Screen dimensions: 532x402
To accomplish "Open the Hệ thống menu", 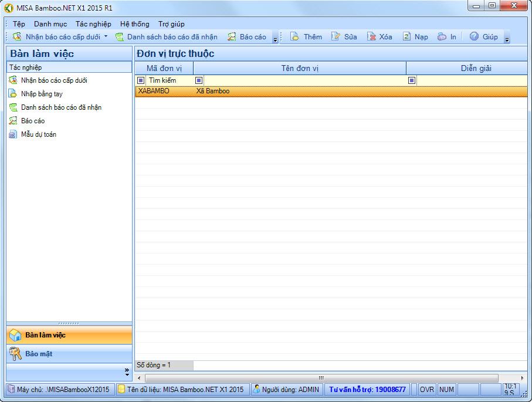I will (135, 23).
